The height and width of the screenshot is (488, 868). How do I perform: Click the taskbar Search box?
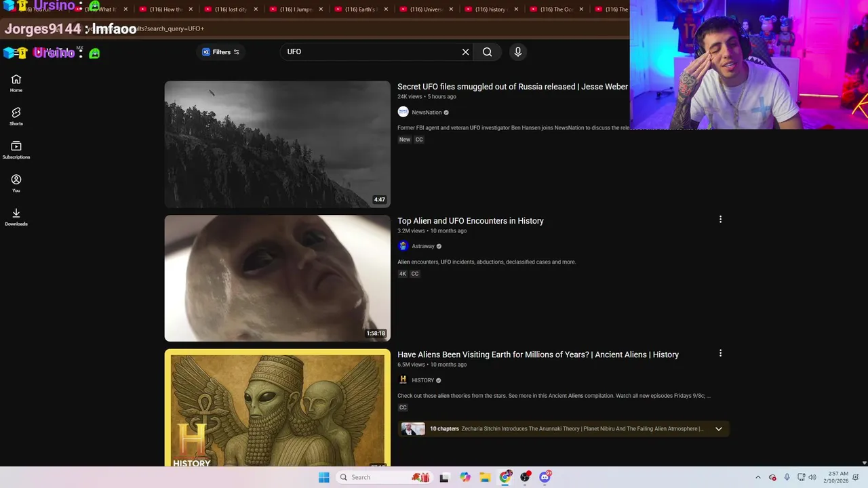pyautogui.click(x=384, y=477)
